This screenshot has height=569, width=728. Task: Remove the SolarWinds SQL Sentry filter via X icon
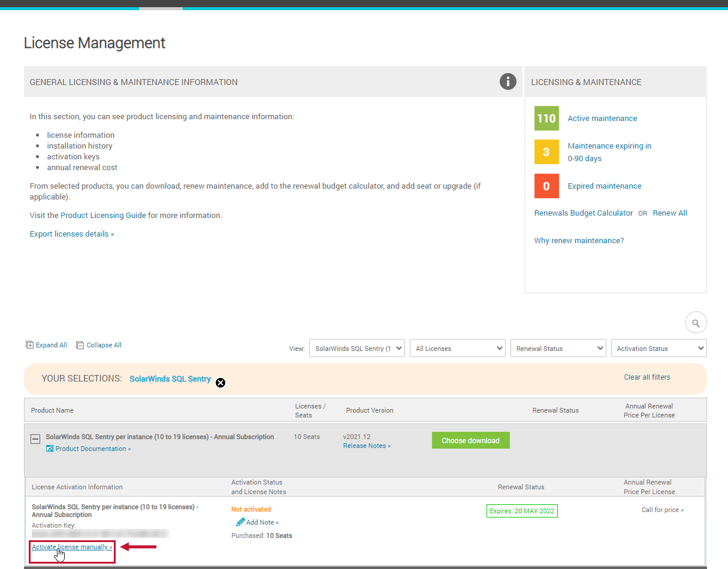pyautogui.click(x=220, y=382)
